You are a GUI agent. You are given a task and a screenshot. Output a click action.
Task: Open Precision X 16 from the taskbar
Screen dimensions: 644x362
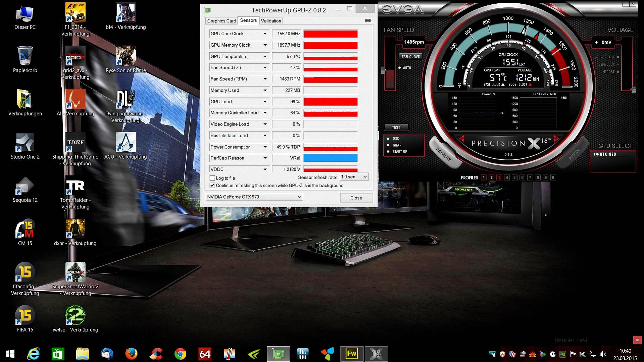pos(376,354)
